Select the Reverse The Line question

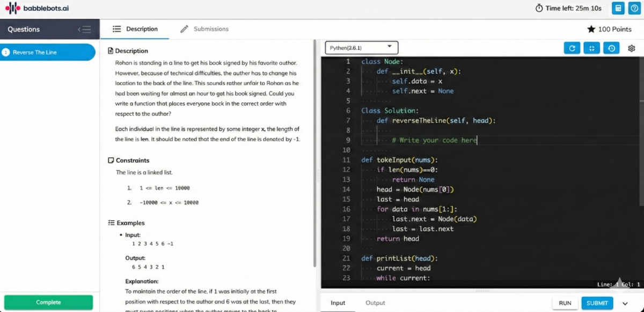pos(48,52)
